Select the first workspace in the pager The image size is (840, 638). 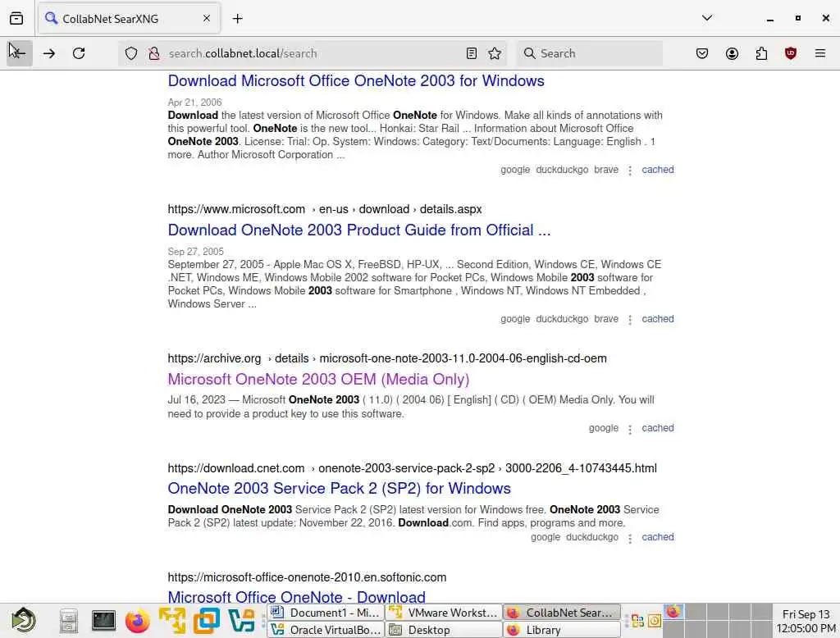point(673,612)
